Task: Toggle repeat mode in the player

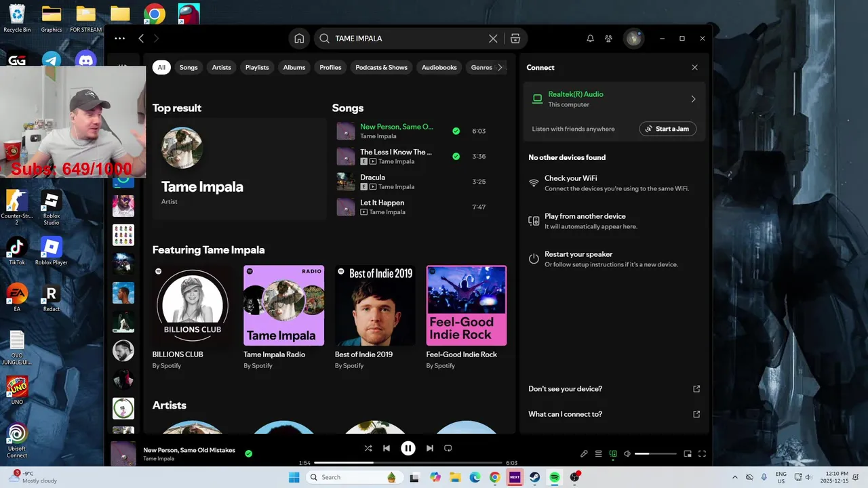Action: 448,448
